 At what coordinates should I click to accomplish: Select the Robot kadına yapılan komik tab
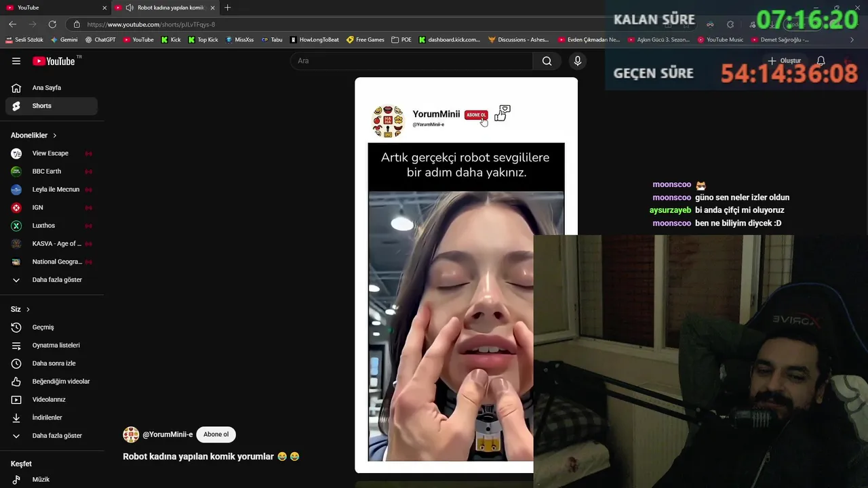[165, 7]
